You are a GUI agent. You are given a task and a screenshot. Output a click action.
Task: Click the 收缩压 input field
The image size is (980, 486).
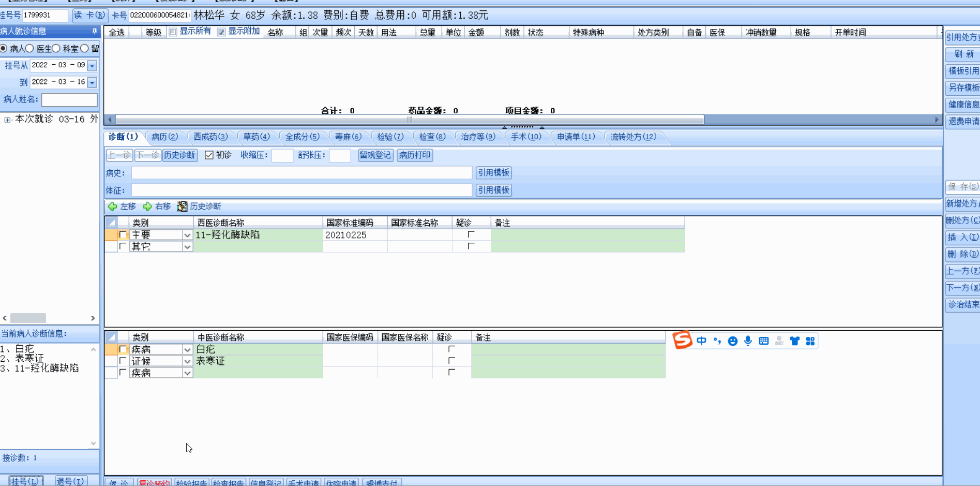pyautogui.click(x=282, y=155)
